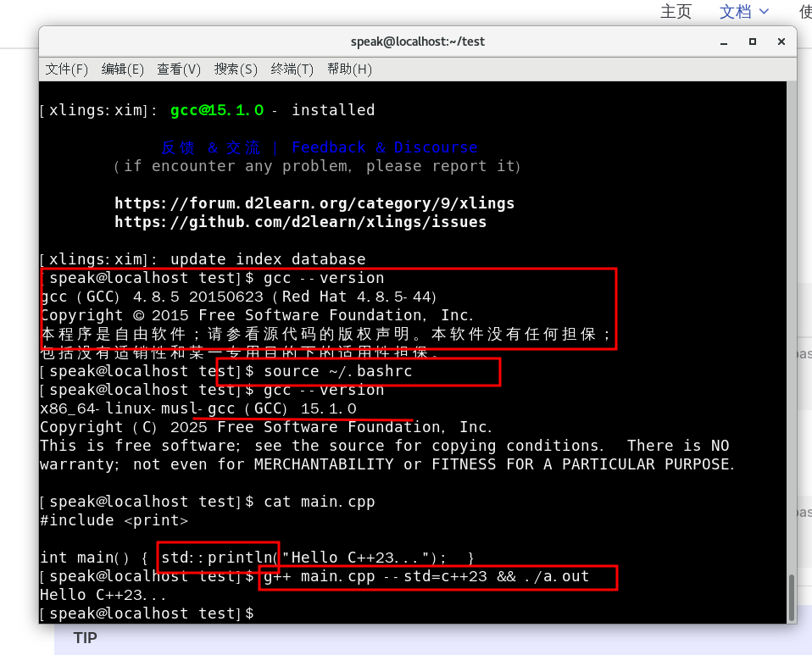Click the last empty shell prompt line
The image size is (812, 655).
click(147, 613)
